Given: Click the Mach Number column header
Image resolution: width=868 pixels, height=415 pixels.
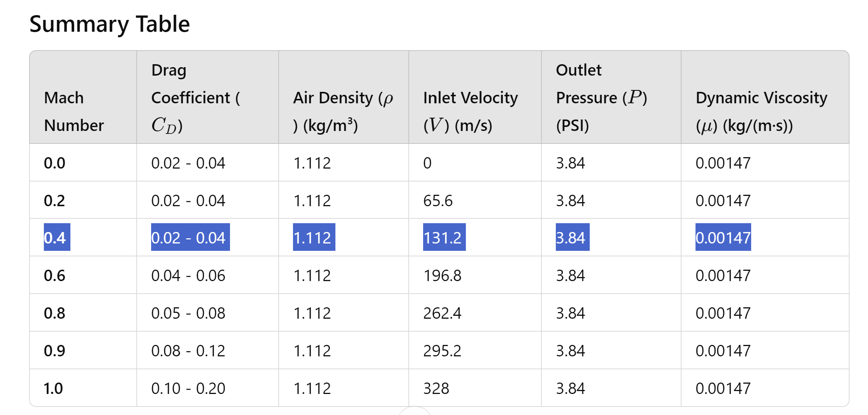Looking at the screenshot, I should [x=74, y=111].
